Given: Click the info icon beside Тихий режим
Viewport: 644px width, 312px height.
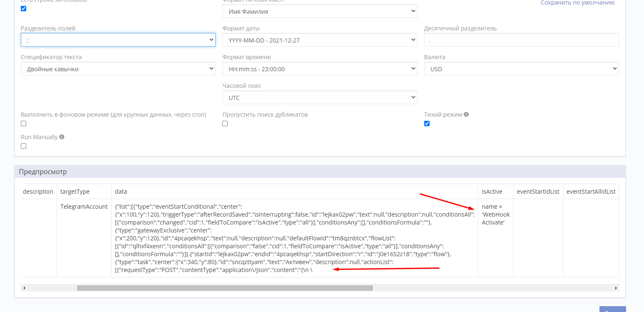Looking at the screenshot, I should (466, 115).
